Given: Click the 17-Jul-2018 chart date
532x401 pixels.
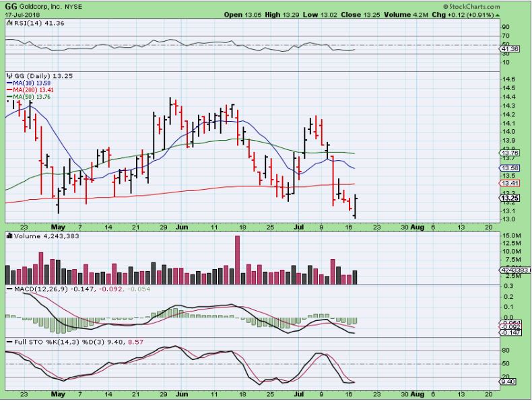Looking at the screenshot, I should pyautogui.click(x=22, y=15).
